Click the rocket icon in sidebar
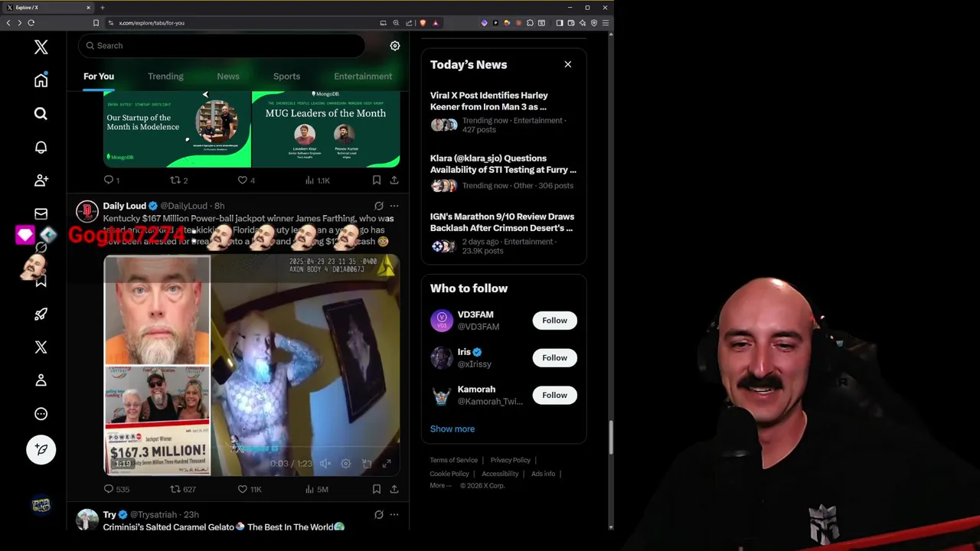The image size is (980, 551). point(41,314)
